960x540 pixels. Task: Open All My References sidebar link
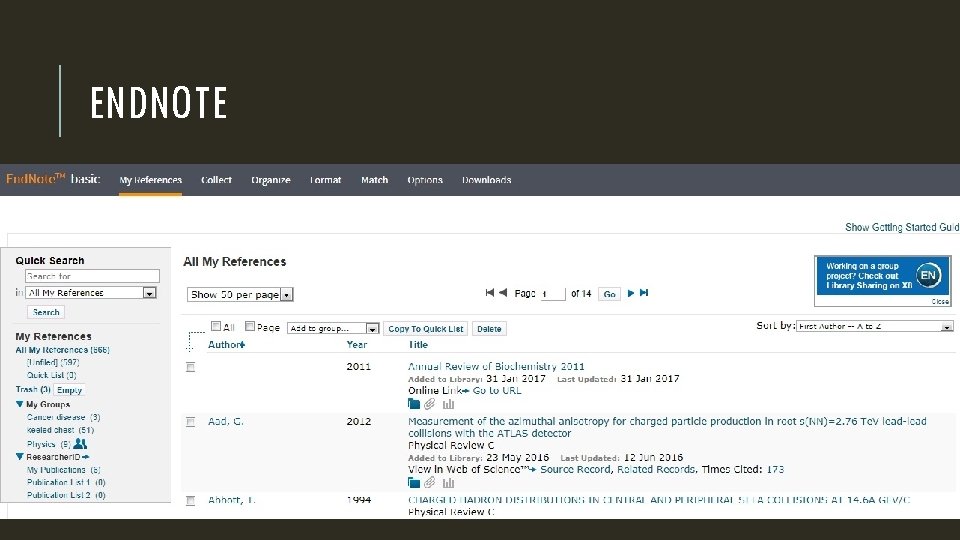click(62, 350)
